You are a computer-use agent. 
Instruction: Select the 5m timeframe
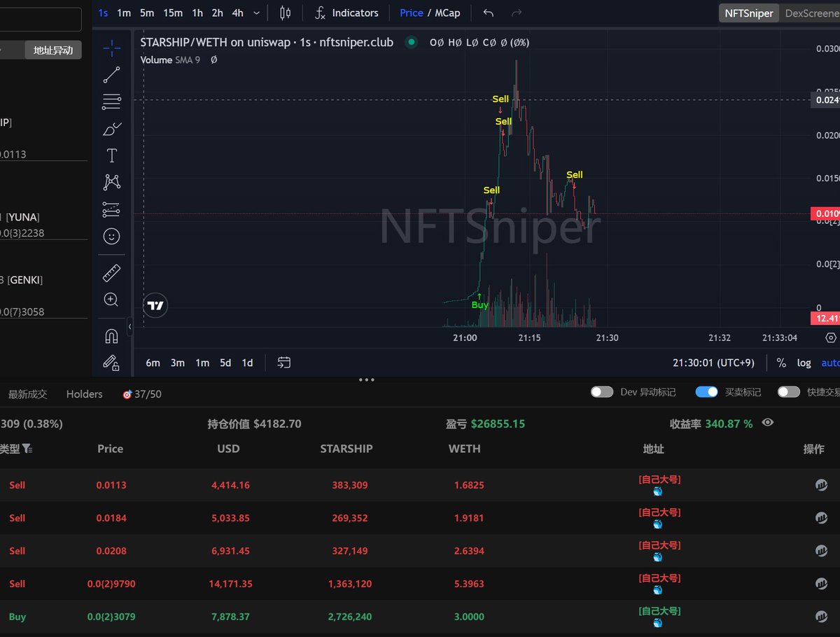(x=147, y=13)
